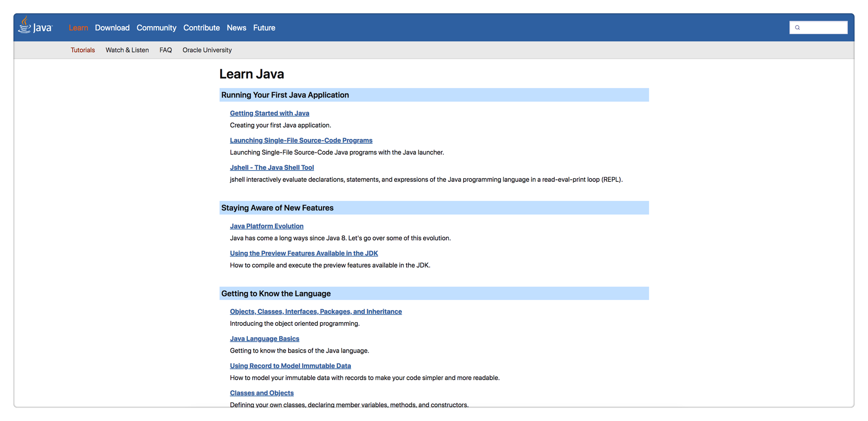The height and width of the screenshot is (421, 868).
Task: Open the Future nav item
Action: click(264, 28)
